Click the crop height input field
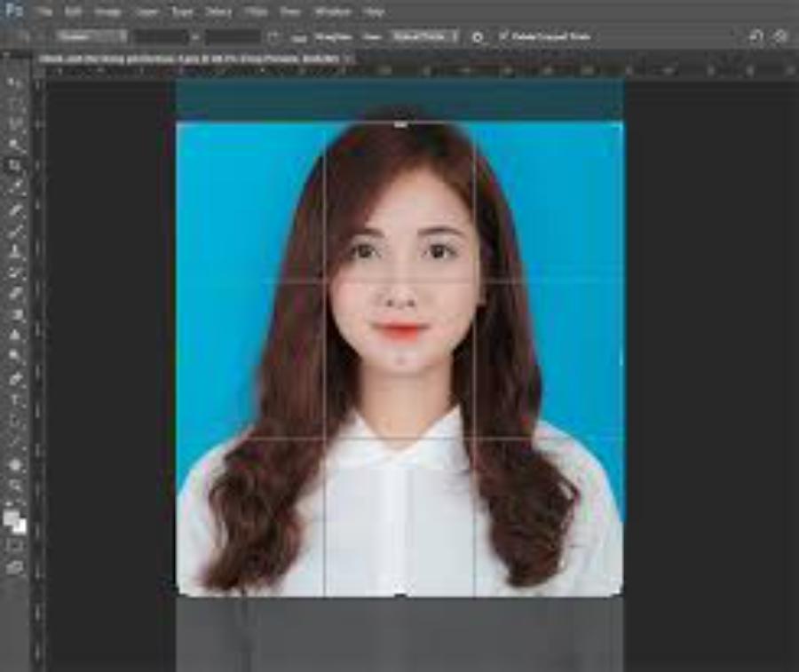This screenshot has width=799, height=672. pos(233,36)
